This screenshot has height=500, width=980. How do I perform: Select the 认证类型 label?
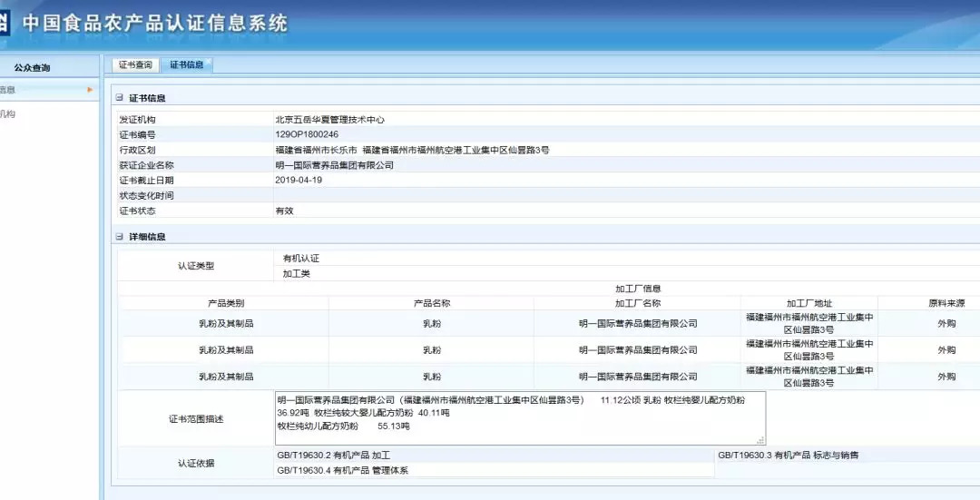click(x=196, y=266)
